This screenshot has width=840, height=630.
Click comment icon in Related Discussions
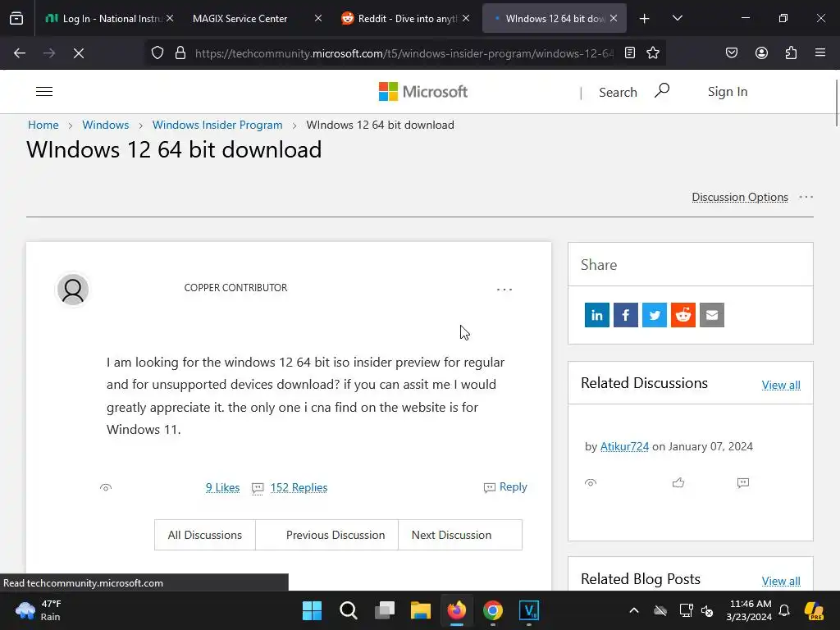pos(743,482)
